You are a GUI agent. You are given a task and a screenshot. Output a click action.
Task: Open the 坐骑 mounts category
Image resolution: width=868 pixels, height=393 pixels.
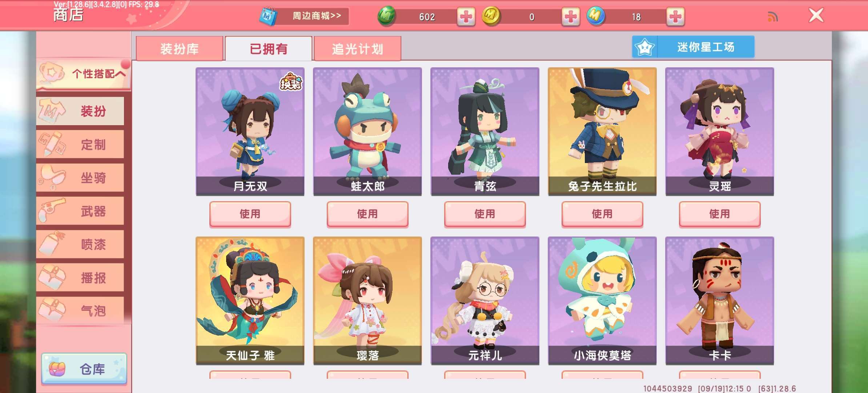click(80, 178)
